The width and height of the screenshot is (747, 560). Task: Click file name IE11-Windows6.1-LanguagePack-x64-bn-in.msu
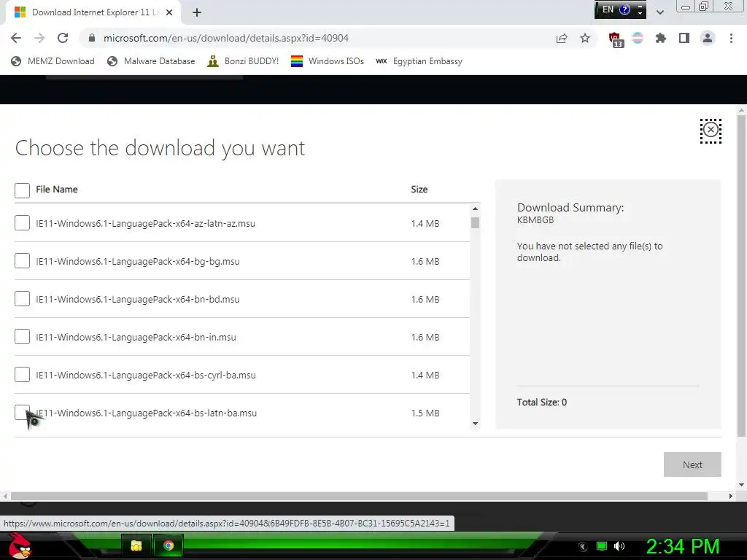[x=136, y=337]
